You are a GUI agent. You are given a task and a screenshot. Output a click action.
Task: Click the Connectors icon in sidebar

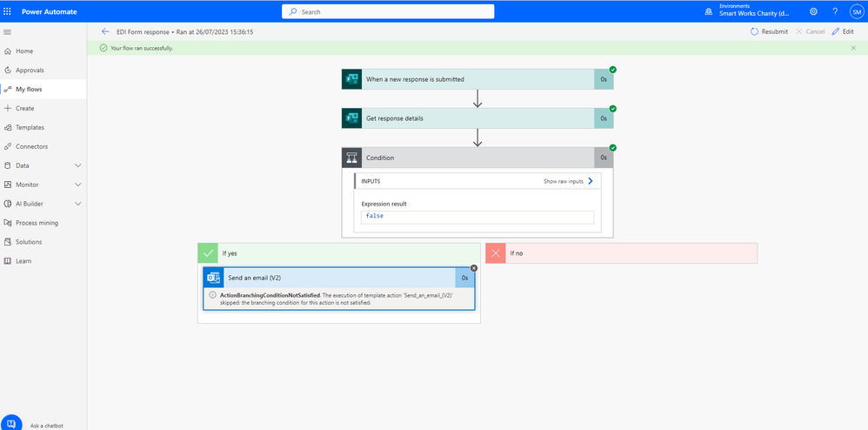(x=8, y=147)
